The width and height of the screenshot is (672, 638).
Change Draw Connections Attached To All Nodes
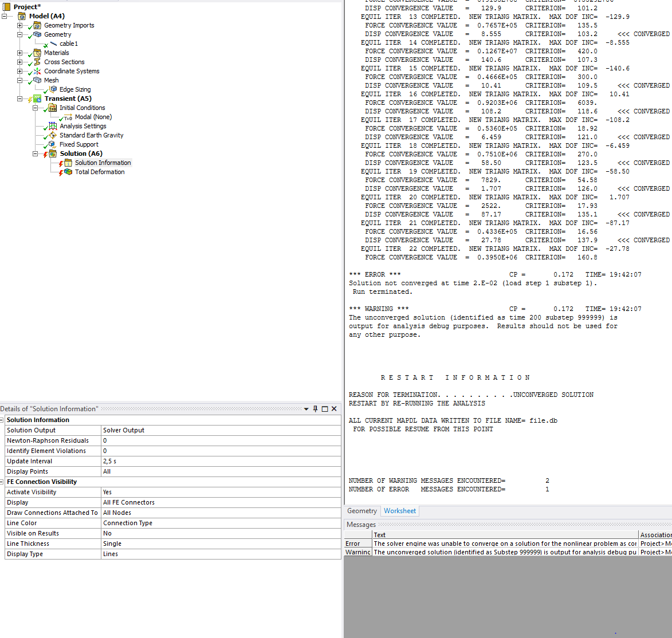221,513
